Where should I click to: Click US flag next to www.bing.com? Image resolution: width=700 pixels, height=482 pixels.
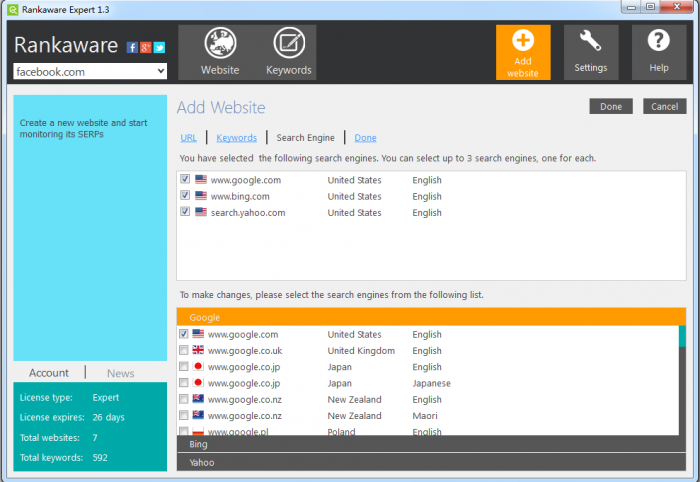201,195
